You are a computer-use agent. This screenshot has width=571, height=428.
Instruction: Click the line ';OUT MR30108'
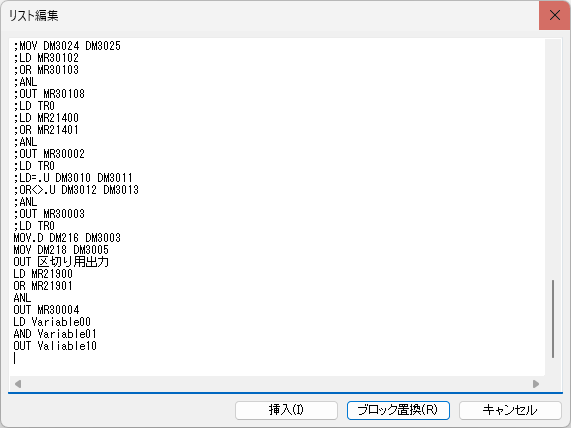point(49,94)
